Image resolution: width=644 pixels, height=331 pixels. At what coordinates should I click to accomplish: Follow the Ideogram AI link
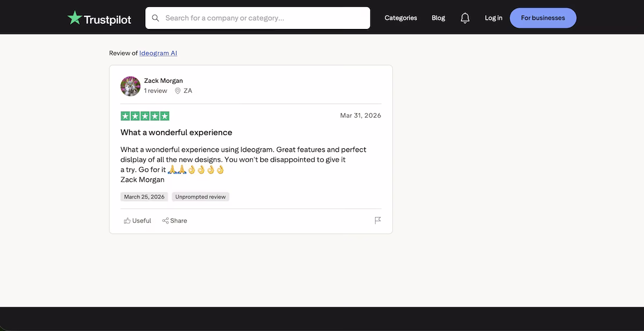(158, 53)
